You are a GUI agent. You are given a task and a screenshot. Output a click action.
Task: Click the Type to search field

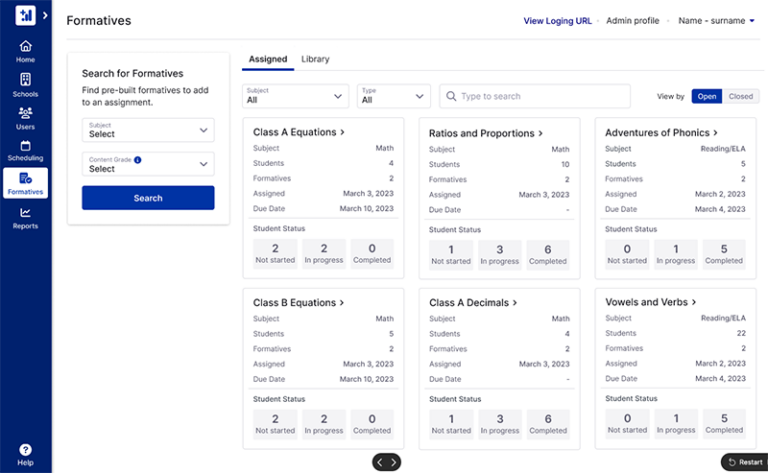(x=535, y=96)
